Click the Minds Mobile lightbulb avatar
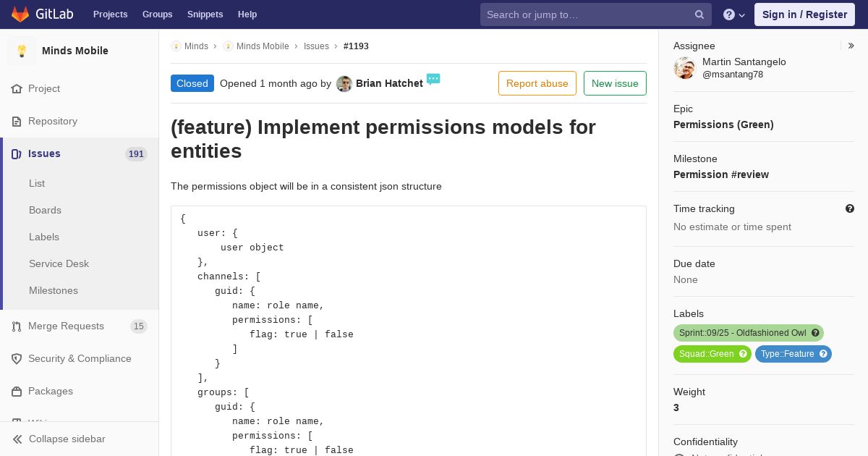This screenshot has height=456, width=868. 22,51
